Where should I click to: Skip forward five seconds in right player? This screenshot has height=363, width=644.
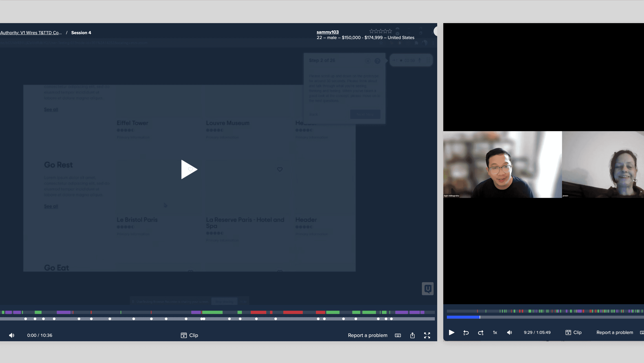[x=481, y=332]
